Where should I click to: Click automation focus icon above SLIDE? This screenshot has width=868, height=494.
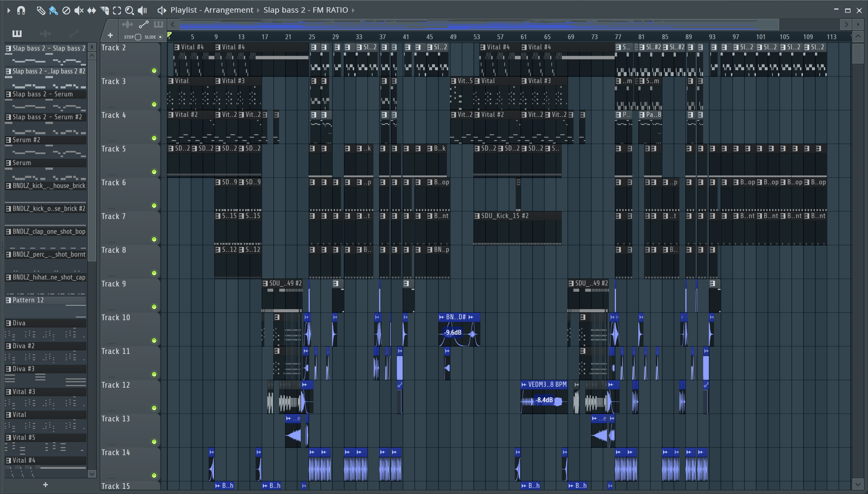(x=143, y=24)
